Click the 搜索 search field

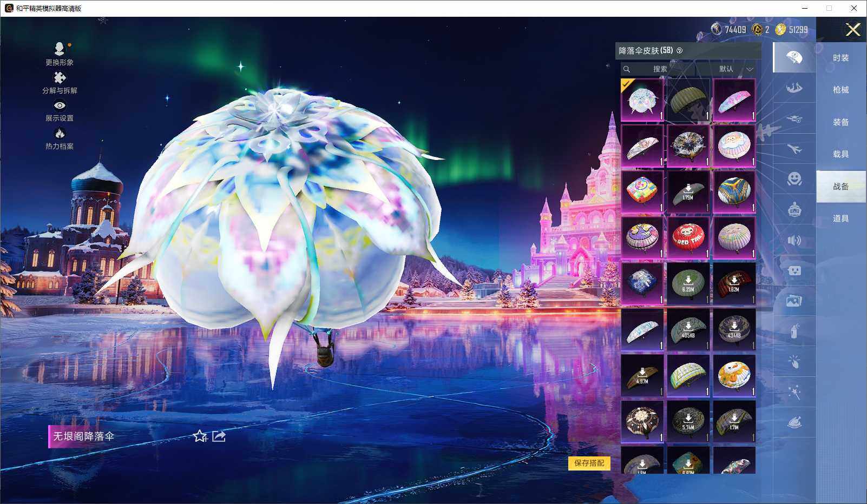(x=658, y=69)
